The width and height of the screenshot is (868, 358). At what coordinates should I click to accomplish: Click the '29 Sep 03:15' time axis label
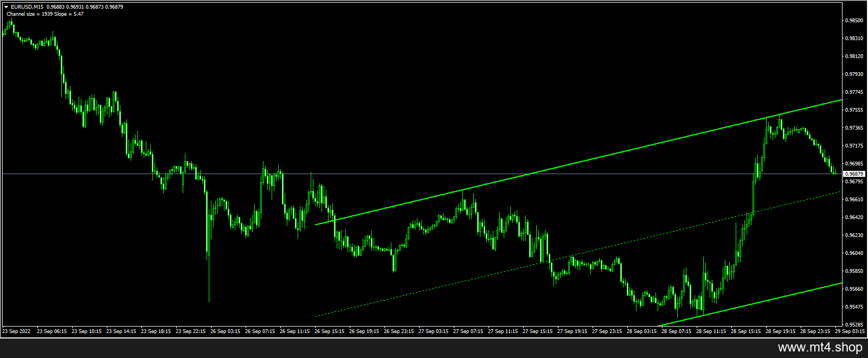(x=850, y=331)
